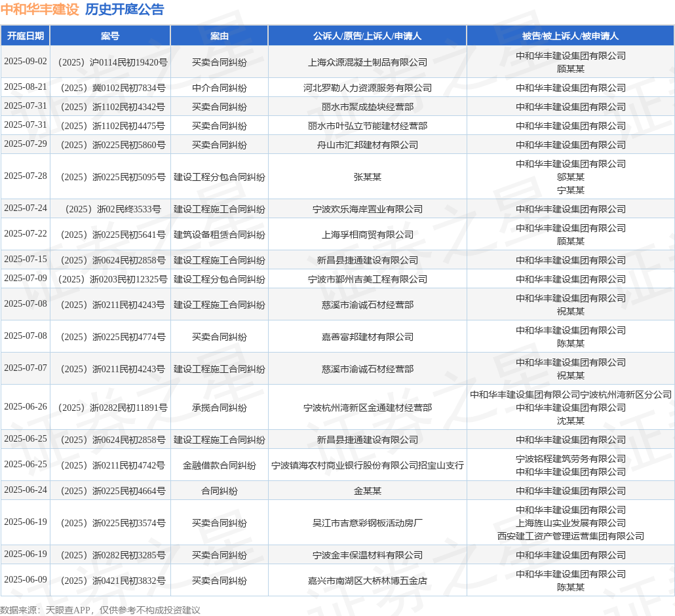Screen dimensions: 675x616
Task: Select case number 浙0225民初5641号
Action: [113, 235]
